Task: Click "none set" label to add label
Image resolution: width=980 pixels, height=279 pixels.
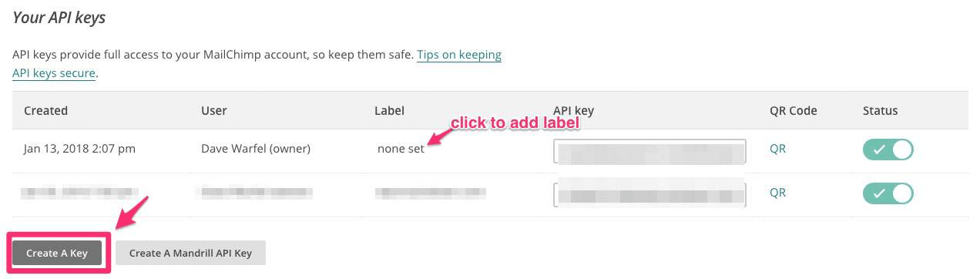Action: click(401, 149)
